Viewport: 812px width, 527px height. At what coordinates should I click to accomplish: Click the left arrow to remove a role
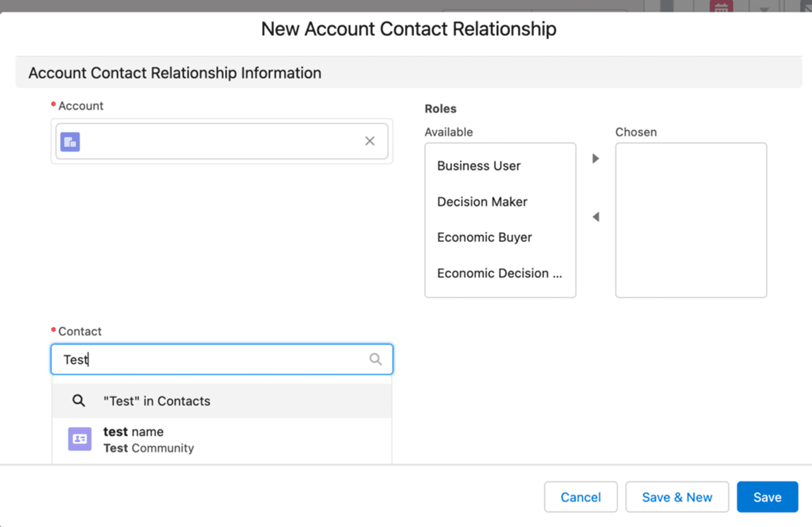click(x=596, y=217)
